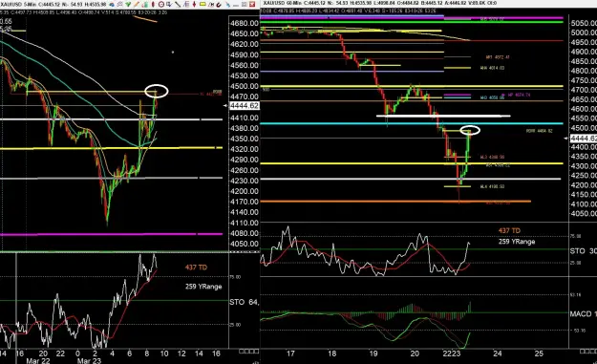The height and width of the screenshot is (364, 597).
Task: Minimize the XAUUSD 5-Min chart window
Action: pyautogui.click(x=236, y=6)
